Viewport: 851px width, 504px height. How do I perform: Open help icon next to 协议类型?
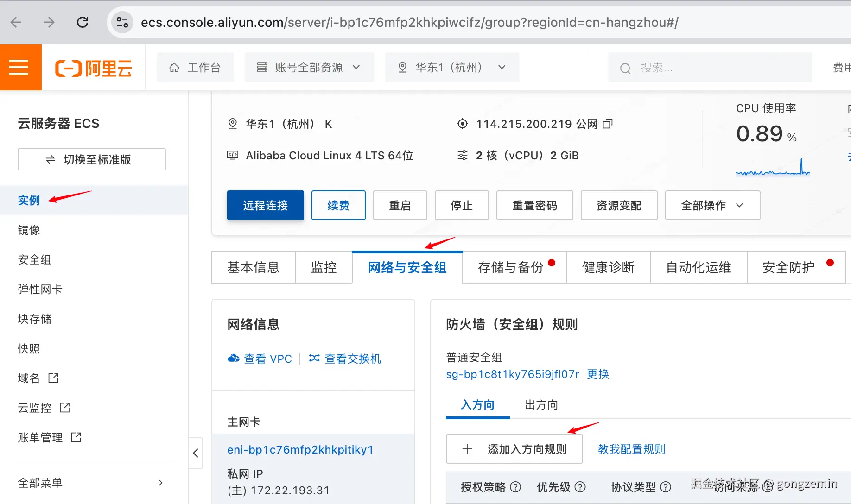[666, 487]
